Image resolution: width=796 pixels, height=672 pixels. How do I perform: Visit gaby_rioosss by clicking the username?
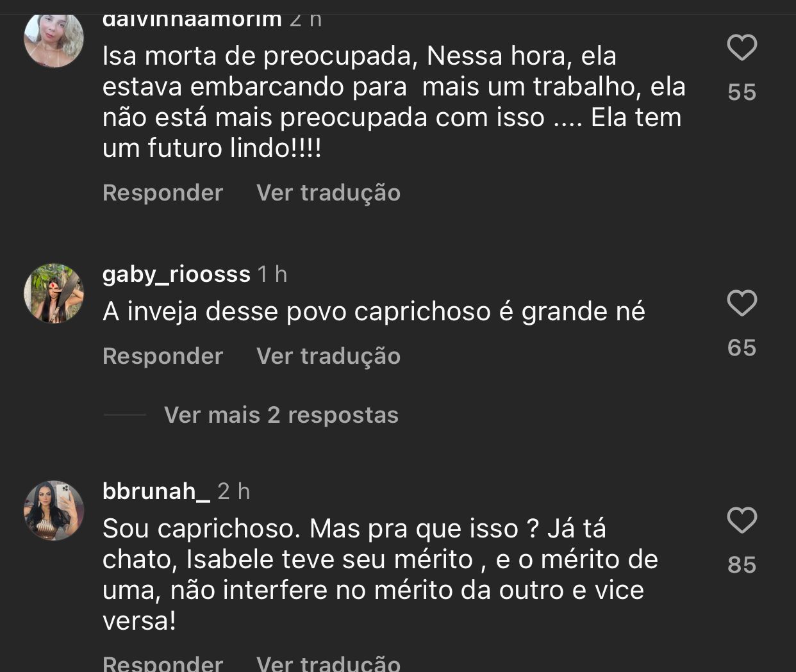[176, 273]
